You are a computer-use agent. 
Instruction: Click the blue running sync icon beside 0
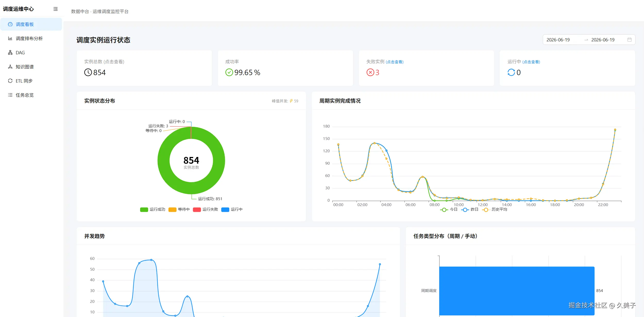(511, 72)
